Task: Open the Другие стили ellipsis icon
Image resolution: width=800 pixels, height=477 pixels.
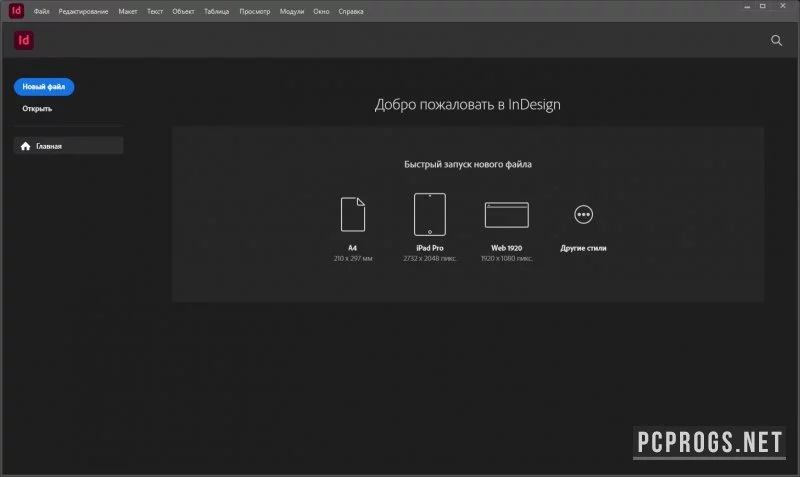Action: [x=583, y=214]
